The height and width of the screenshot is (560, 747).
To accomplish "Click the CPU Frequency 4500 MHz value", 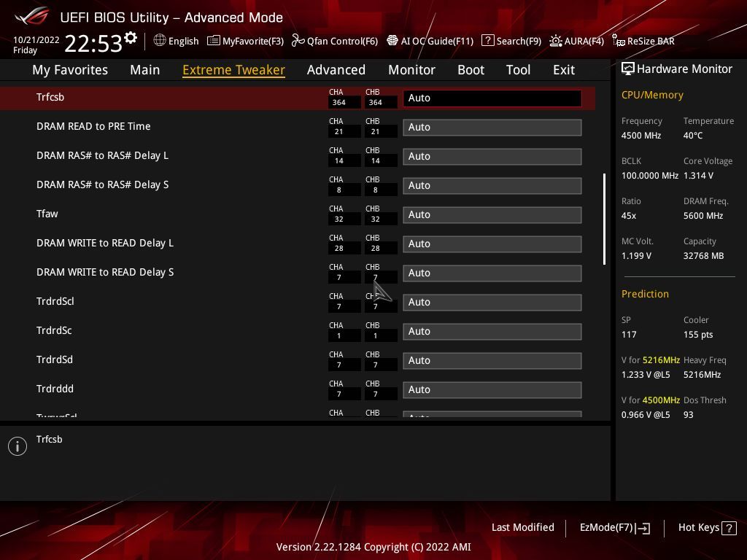I will click(641, 136).
